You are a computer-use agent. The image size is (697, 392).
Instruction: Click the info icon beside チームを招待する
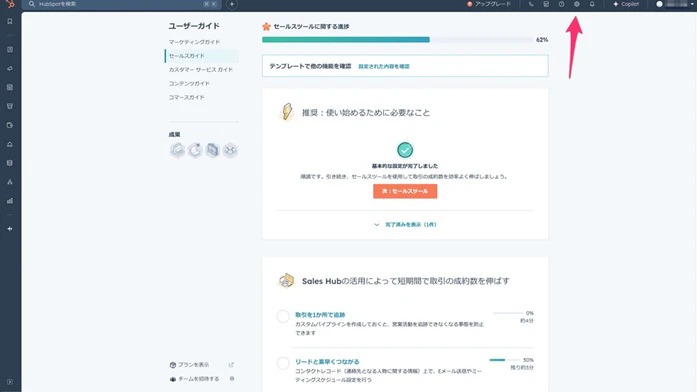click(232, 379)
